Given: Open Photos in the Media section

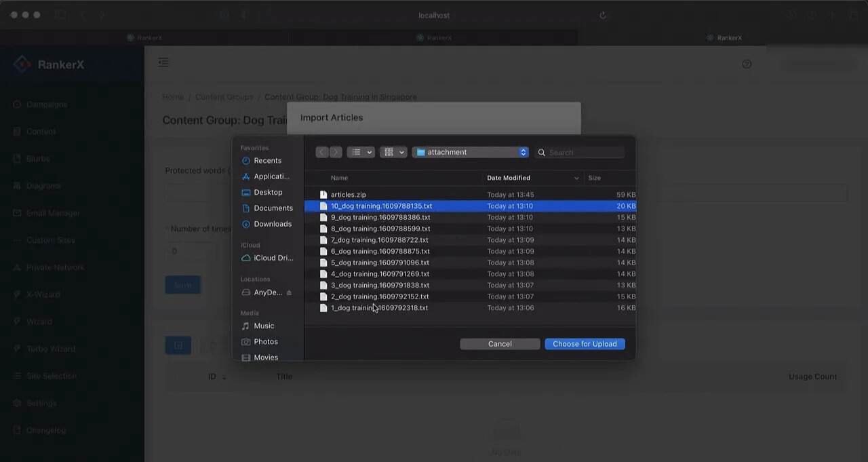Looking at the screenshot, I should 265,341.
